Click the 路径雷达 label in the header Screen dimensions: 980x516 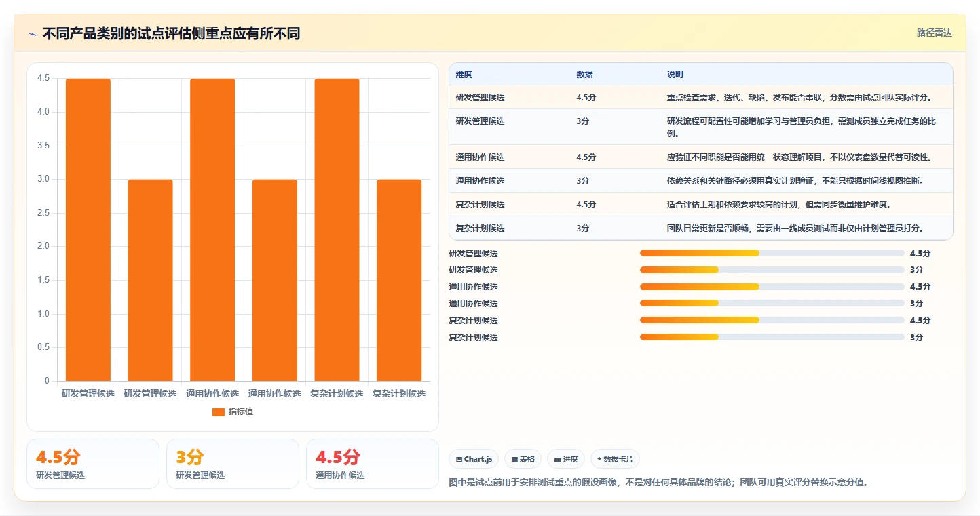point(935,33)
